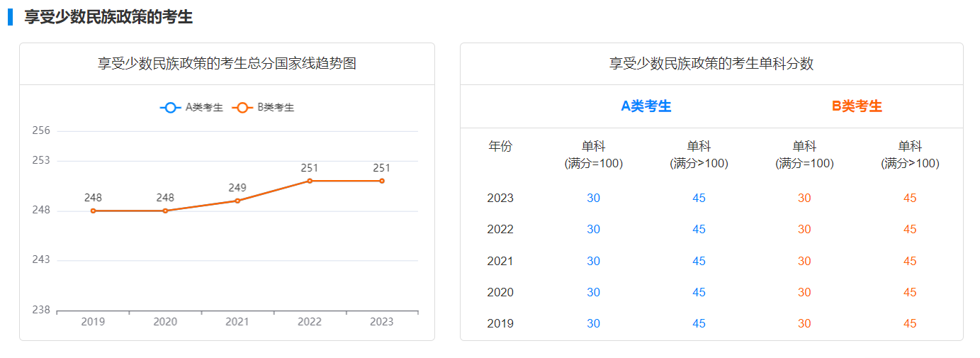Click the 2019 x-axis label in chart
Viewport: 980px width, 358px height.
click(93, 322)
